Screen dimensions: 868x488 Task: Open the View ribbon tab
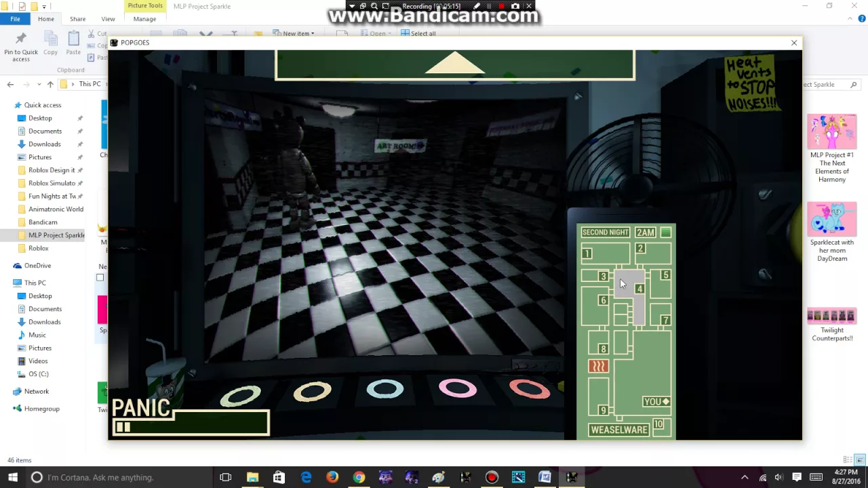108,19
